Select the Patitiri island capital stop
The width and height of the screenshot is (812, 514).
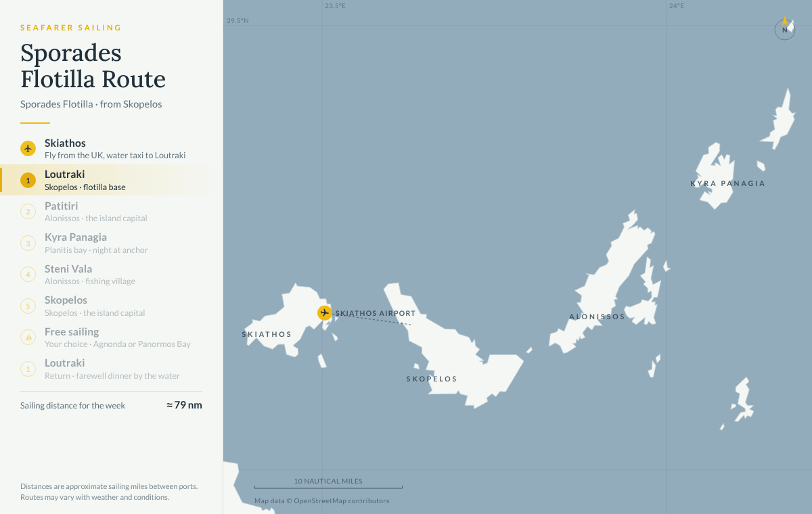[x=106, y=212]
